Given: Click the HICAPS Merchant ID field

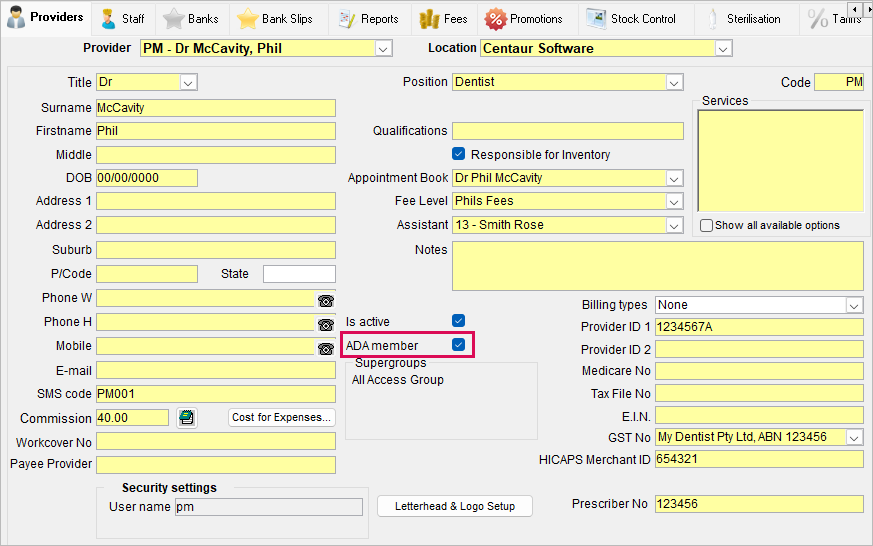Looking at the screenshot, I should click(x=759, y=459).
